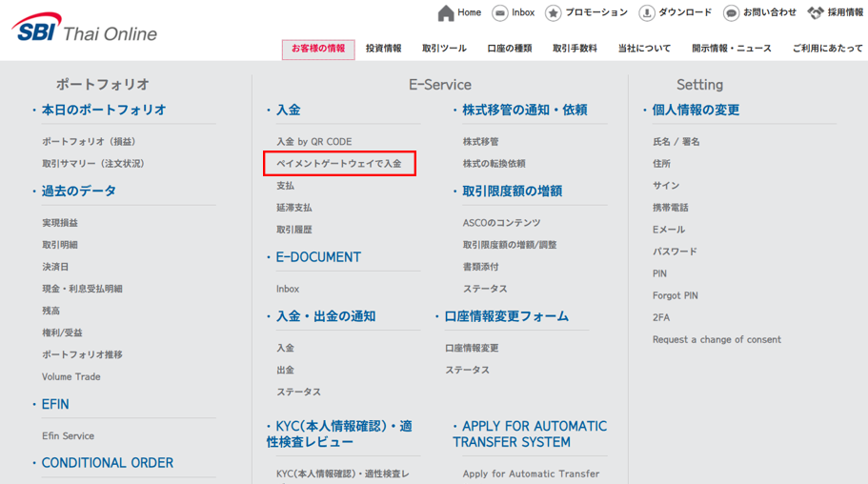Viewport: 868px width, 484px height.
Task: Open 携帯電話 setting link
Action: click(671, 208)
